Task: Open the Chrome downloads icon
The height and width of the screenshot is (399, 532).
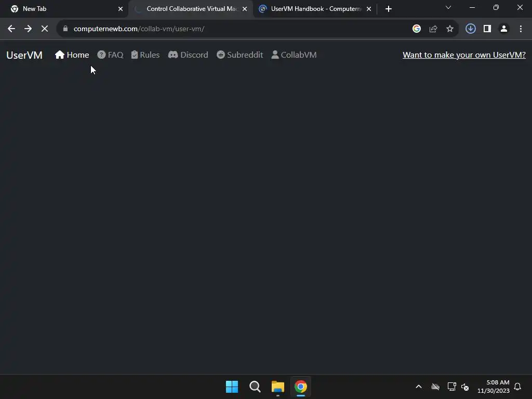Action: (x=471, y=29)
